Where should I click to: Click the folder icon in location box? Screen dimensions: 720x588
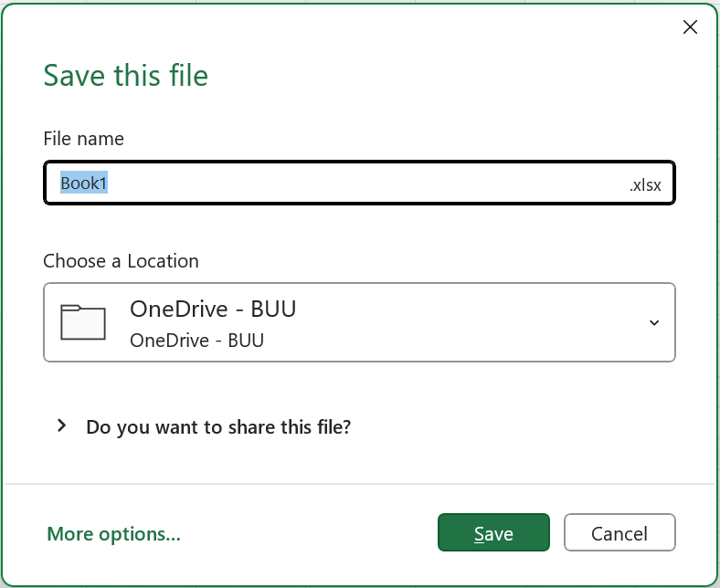click(x=83, y=322)
